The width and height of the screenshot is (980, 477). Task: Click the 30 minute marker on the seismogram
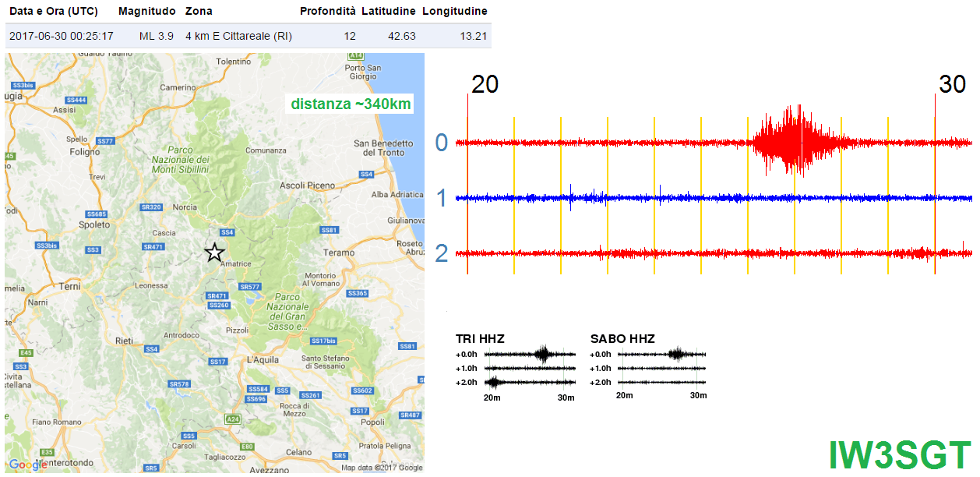pos(952,84)
